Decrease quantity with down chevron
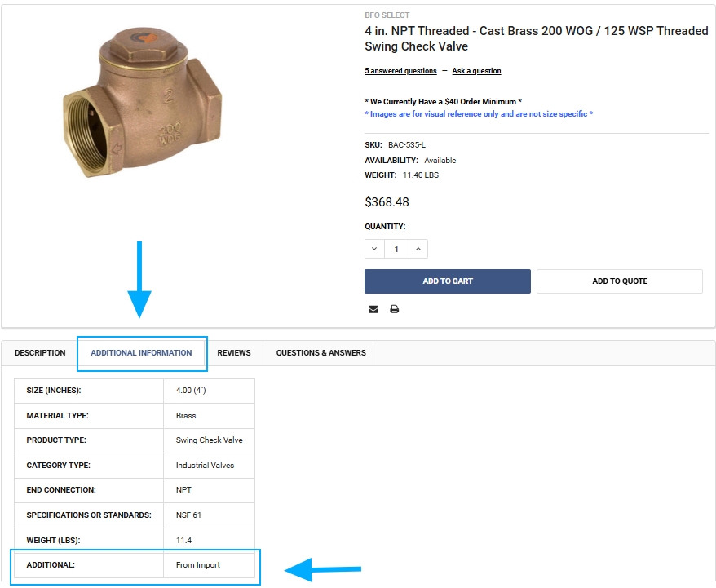The height and width of the screenshot is (588, 716). tap(374, 249)
